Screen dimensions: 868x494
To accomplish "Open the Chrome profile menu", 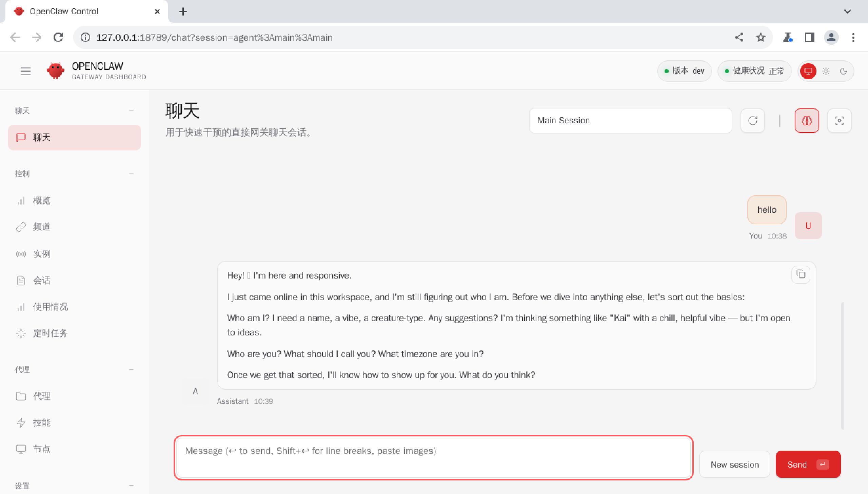I will click(x=831, y=37).
